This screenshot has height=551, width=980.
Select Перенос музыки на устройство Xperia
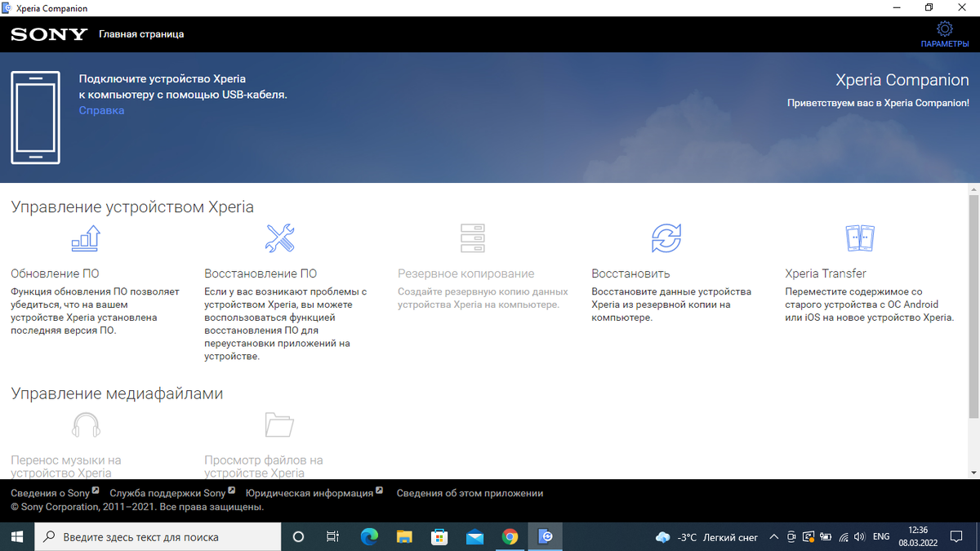66,466
